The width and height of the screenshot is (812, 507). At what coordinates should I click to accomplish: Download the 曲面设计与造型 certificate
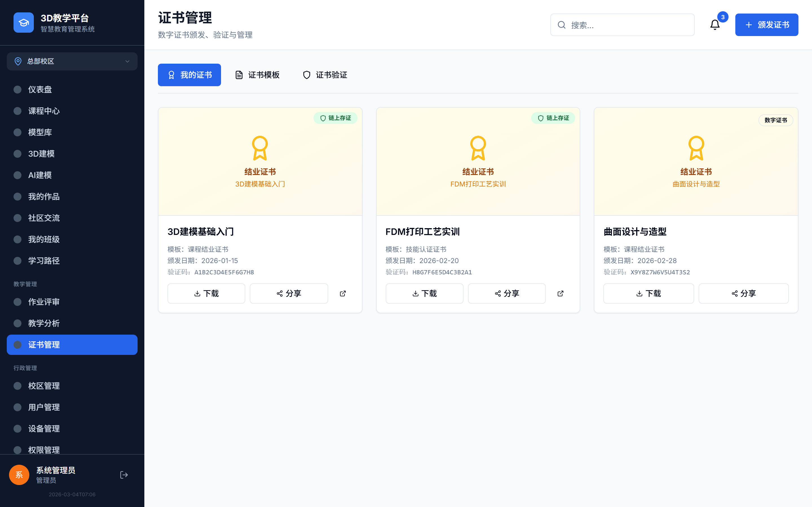pyautogui.click(x=648, y=293)
